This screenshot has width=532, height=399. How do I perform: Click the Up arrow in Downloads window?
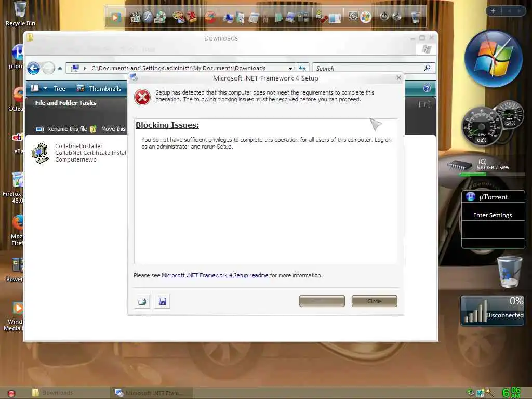click(x=60, y=68)
